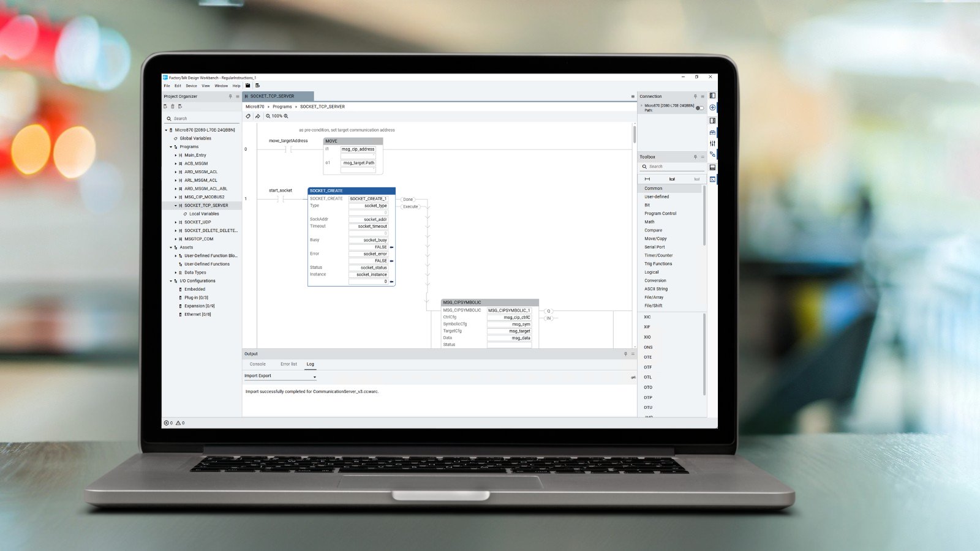Click the Programs breadcrumb link
980x551 pixels.
tap(282, 107)
